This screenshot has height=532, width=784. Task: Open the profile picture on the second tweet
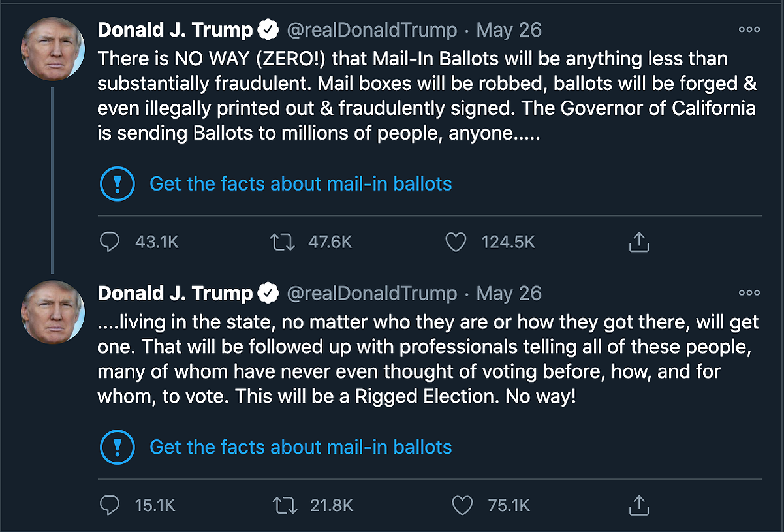point(53,312)
